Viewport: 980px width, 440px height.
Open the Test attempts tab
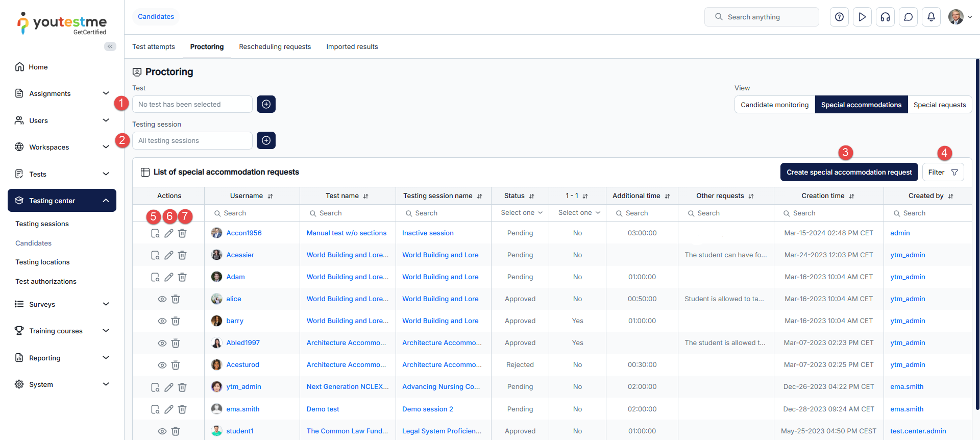tap(153, 46)
